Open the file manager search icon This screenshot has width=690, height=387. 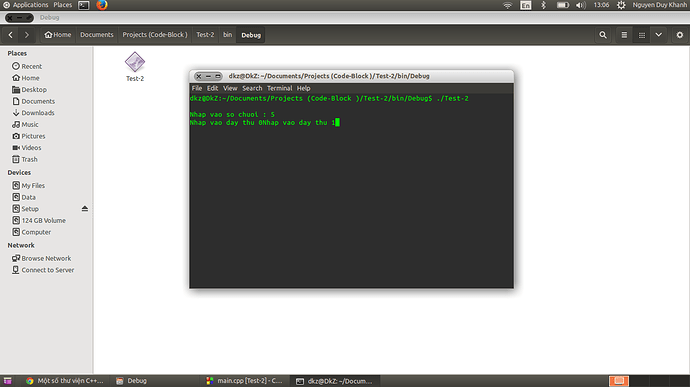pyautogui.click(x=603, y=35)
